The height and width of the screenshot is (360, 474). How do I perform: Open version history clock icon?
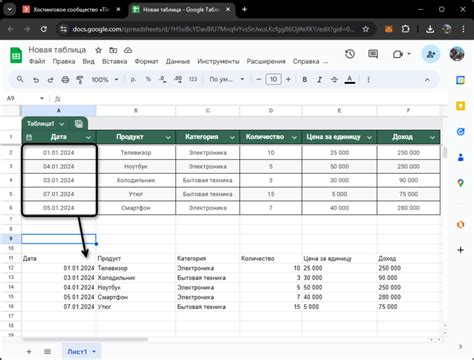350,54
